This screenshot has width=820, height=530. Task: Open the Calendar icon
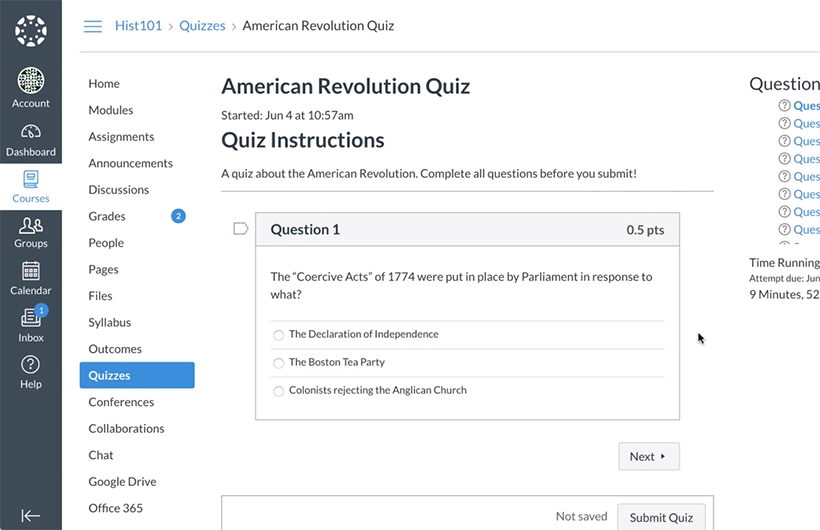click(x=31, y=271)
